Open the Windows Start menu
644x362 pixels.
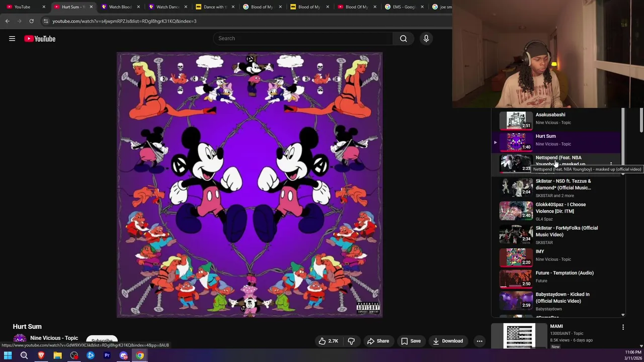coord(8,355)
